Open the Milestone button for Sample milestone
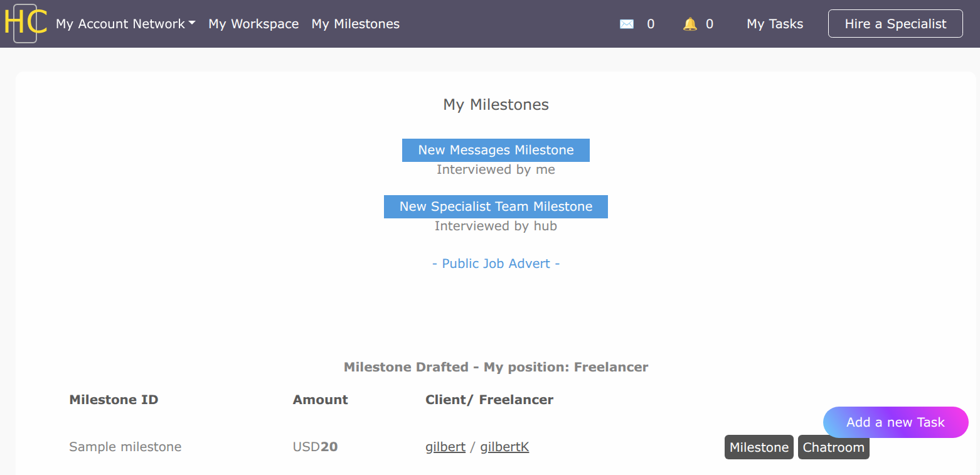 (759, 447)
